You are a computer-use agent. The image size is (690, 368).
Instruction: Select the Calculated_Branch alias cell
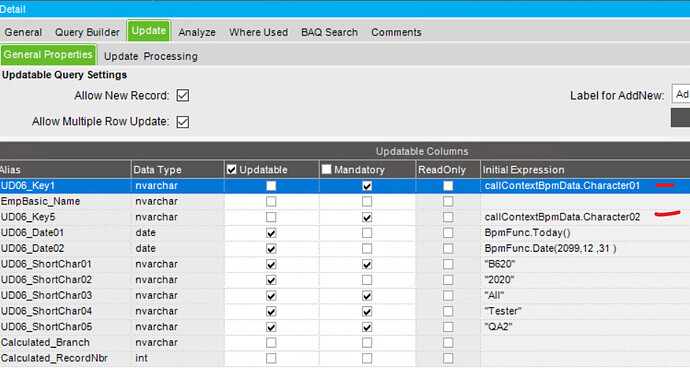tap(65, 342)
